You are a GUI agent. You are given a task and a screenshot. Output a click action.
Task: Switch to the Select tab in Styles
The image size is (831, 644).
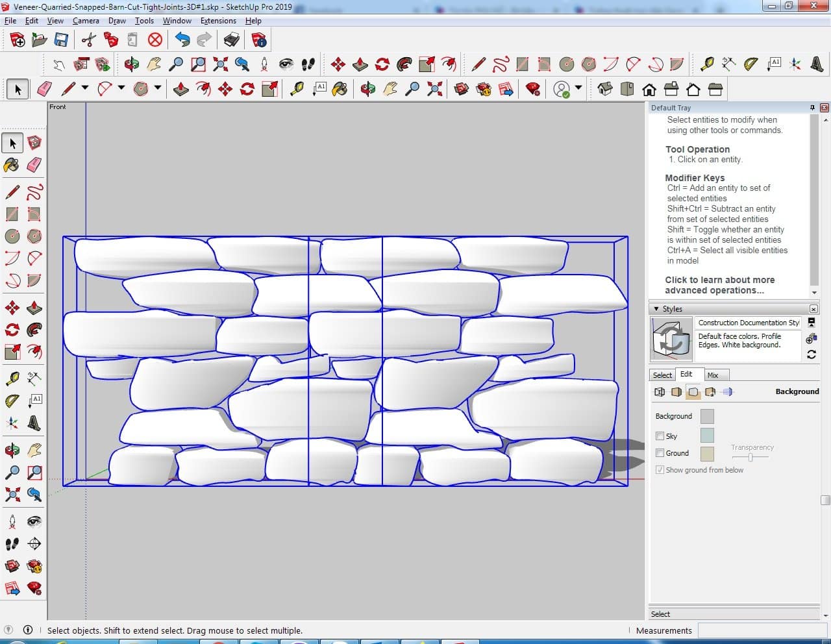click(662, 375)
